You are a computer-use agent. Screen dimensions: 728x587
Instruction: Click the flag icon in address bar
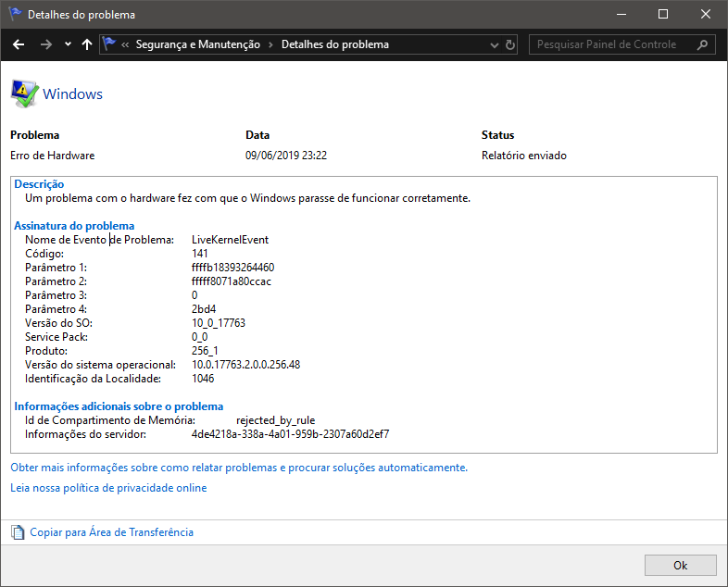click(x=108, y=44)
